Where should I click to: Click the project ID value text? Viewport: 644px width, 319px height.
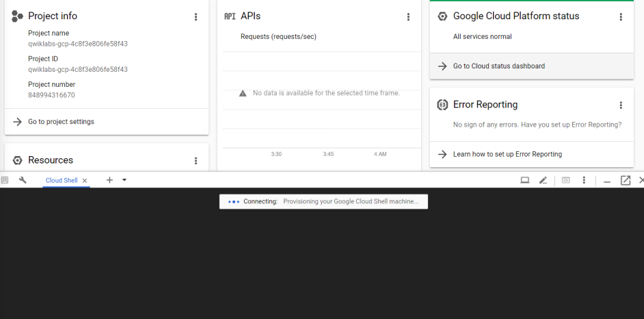click(x=78, y=69)
